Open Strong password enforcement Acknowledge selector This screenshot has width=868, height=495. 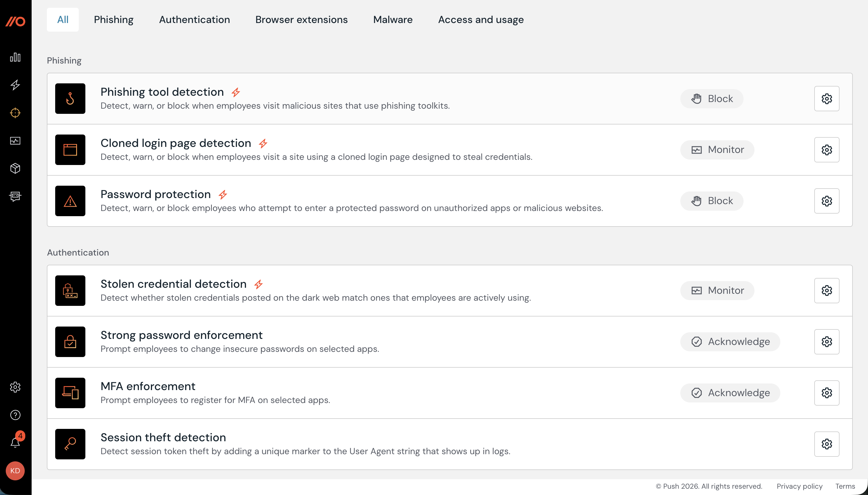pyautogui.click(x=730, y=342)
